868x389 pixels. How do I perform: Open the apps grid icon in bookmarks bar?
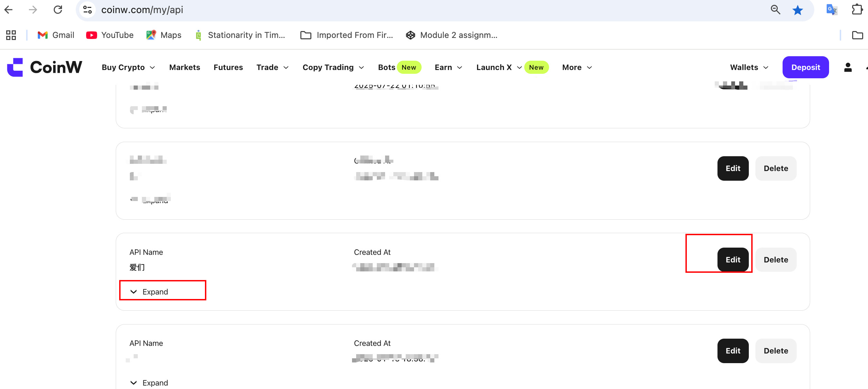(x=11, y=35)
